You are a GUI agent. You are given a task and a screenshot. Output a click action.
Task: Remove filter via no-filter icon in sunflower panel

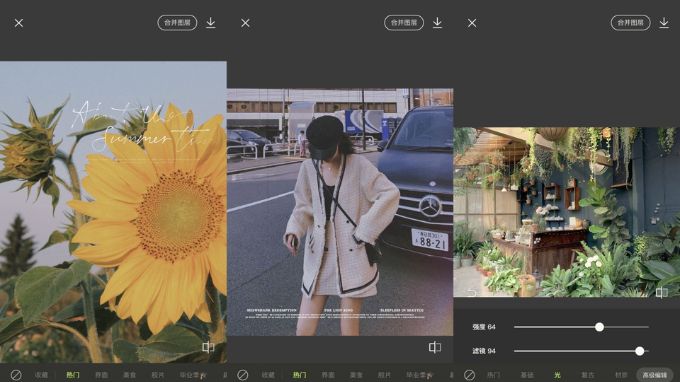coord(16,375)
